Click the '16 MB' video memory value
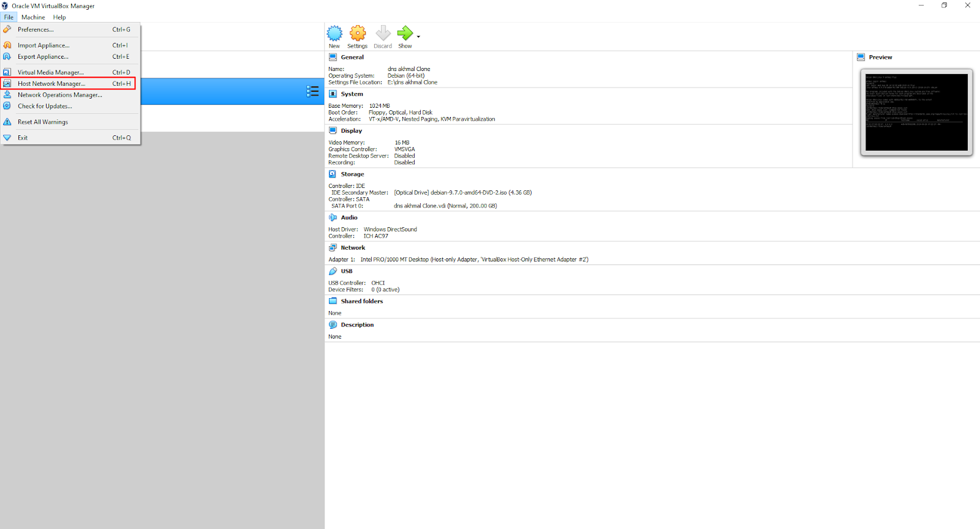980x529 pixels. [402, 143]
